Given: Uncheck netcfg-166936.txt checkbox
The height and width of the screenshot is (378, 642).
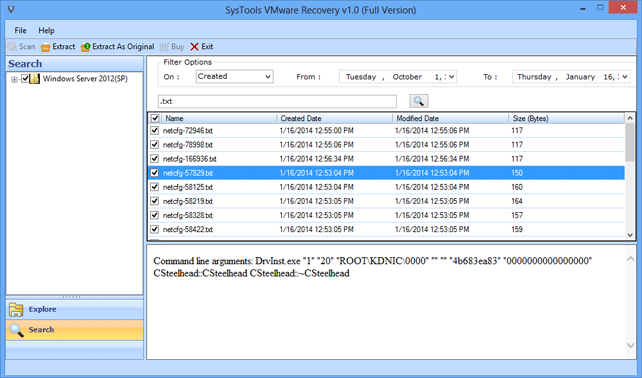Looking at the screenshot, I should (154, 158).
